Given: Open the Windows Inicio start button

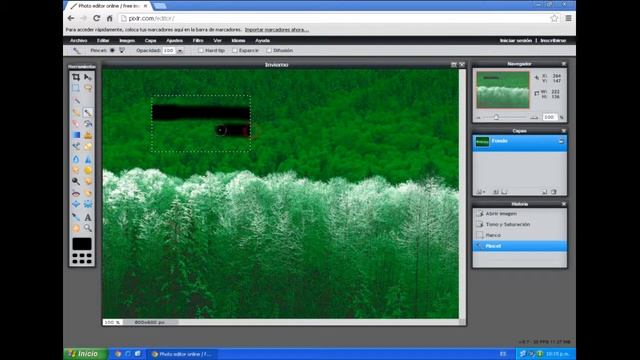Looking at the screenshot, I should click(85, 354).
